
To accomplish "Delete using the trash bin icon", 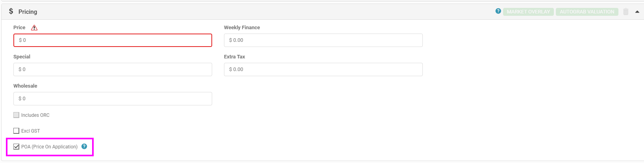I will (x=626, y=12).
